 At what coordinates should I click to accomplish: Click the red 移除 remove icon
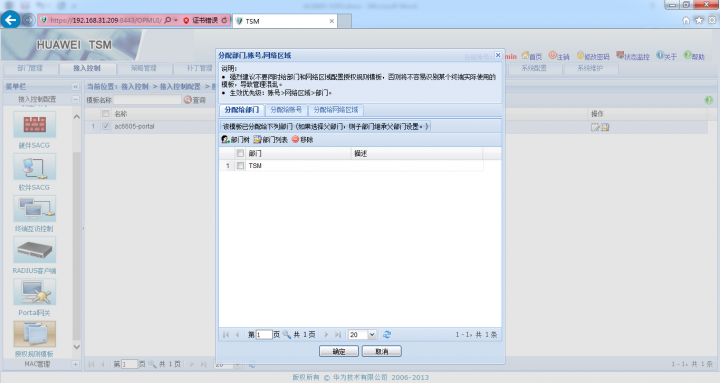(296, 139)
